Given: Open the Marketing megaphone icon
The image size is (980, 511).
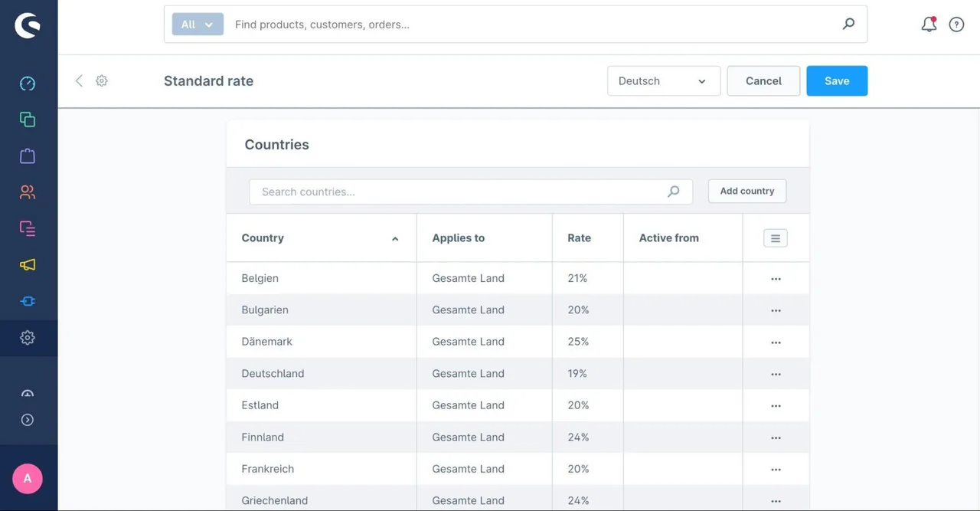Looking at the screenshot, I should [28, 265].
